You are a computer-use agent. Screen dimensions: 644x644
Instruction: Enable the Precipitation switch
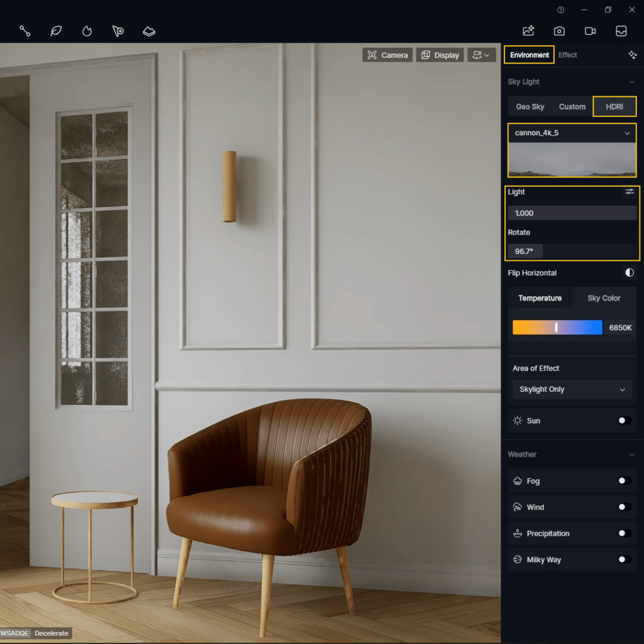pyautogui.click(x=625, y=533)
